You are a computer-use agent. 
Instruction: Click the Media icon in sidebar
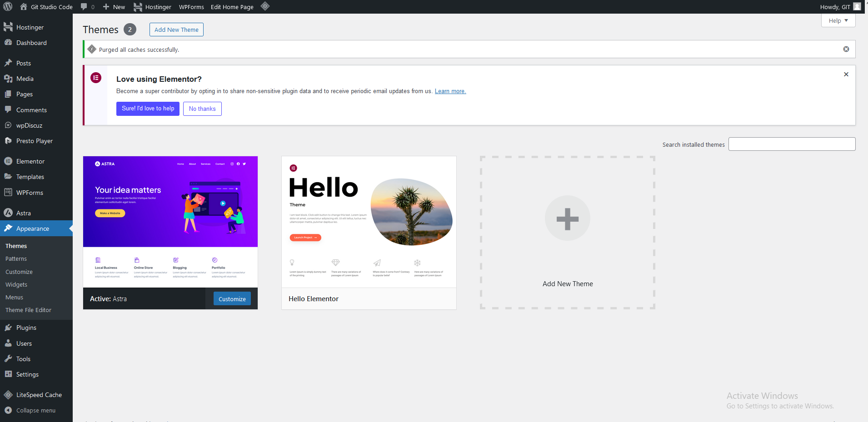tap(8, 79)
